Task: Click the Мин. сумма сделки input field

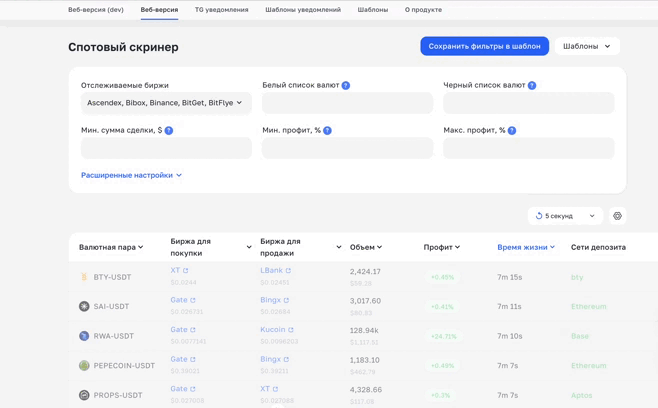Action: [x=166, y=148]
